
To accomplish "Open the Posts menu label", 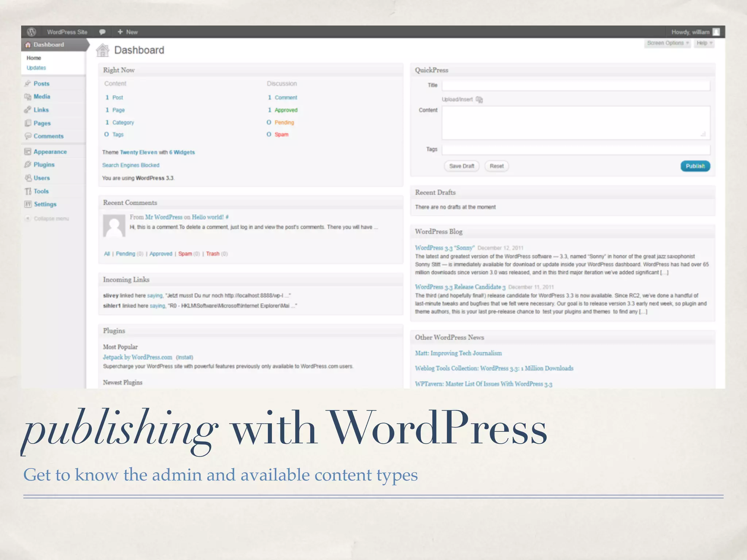I will coord(42,83).
